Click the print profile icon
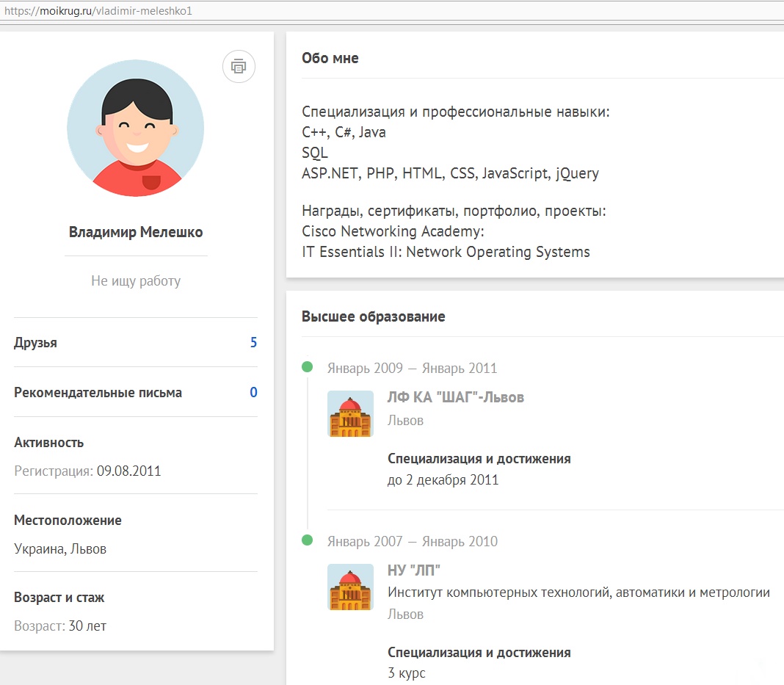 [x=239, y=66]
